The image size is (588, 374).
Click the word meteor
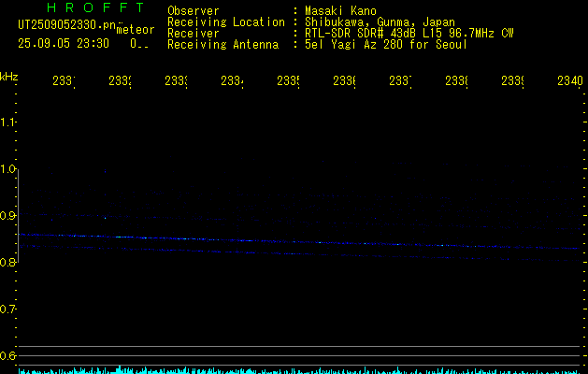(x=136, y=30)
